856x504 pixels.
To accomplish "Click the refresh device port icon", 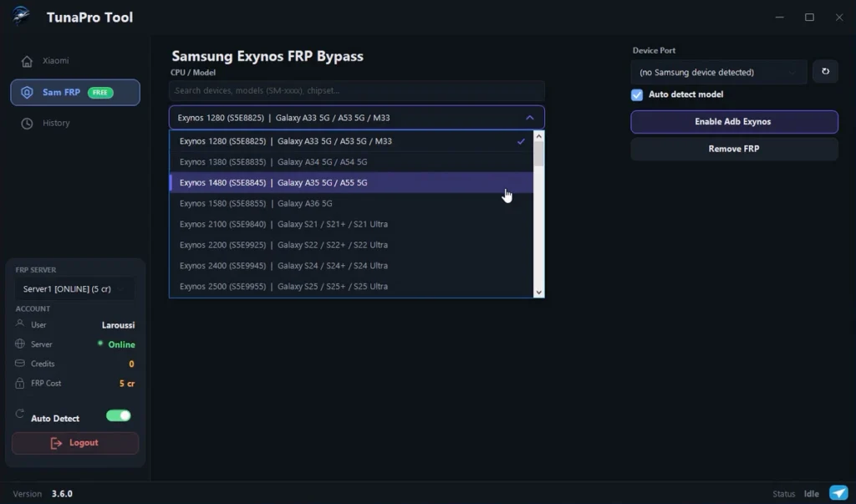I will (x=825, y=72).
